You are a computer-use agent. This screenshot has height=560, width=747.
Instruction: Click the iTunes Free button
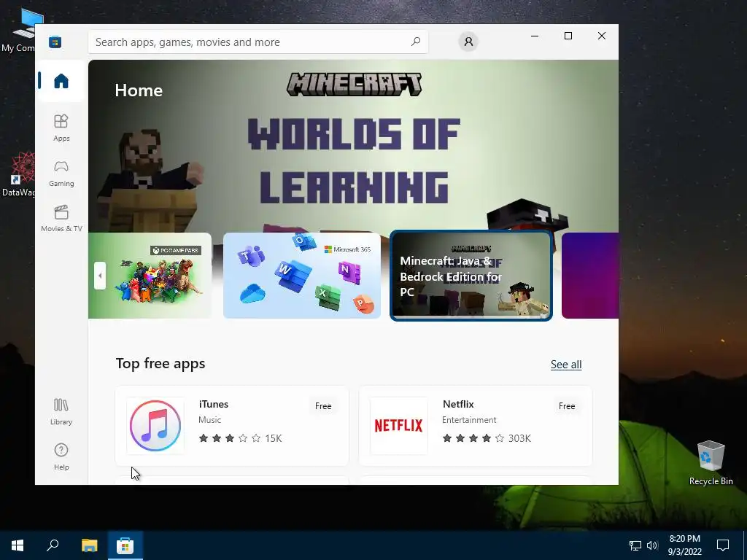323,406
